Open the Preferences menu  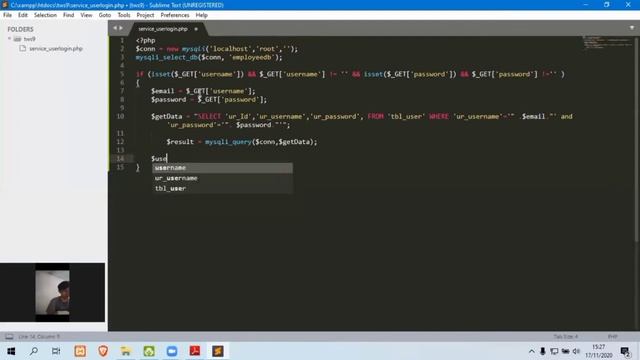coord(175,15)
